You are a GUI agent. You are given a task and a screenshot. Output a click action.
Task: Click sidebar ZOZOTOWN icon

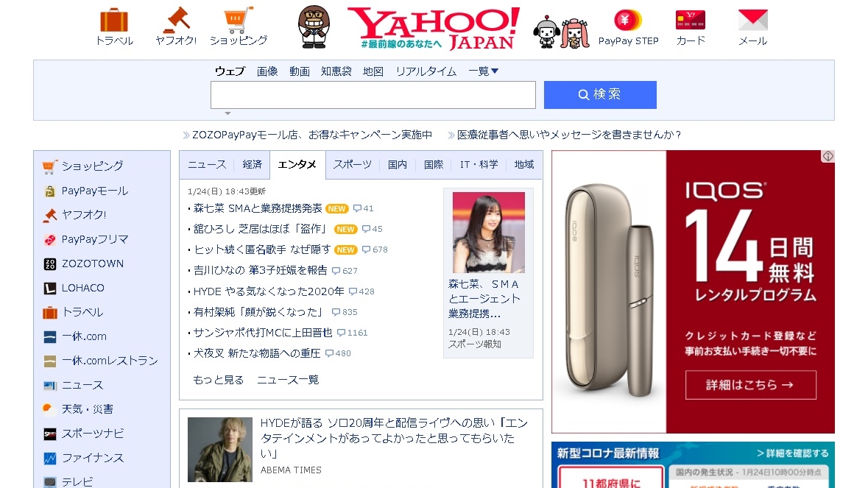pyautogui.click(x=50, y=264)
